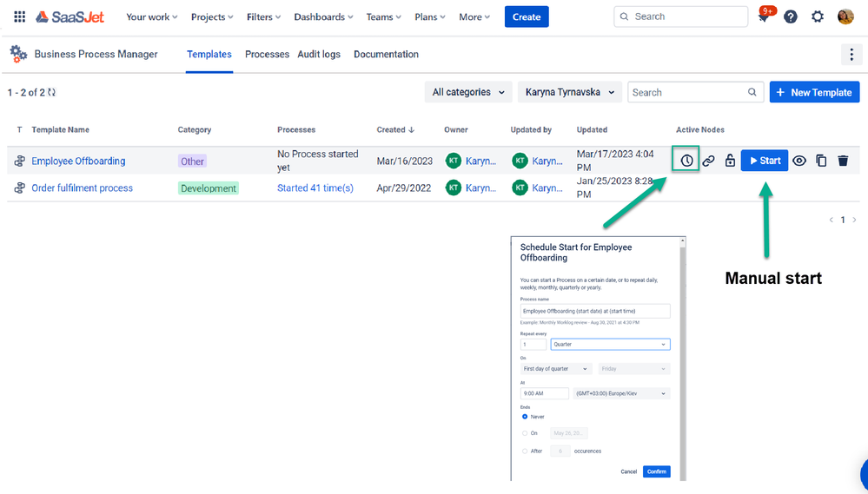Click the lock icon for Employee Offboarding
The image size is (868, 494).
730,161
